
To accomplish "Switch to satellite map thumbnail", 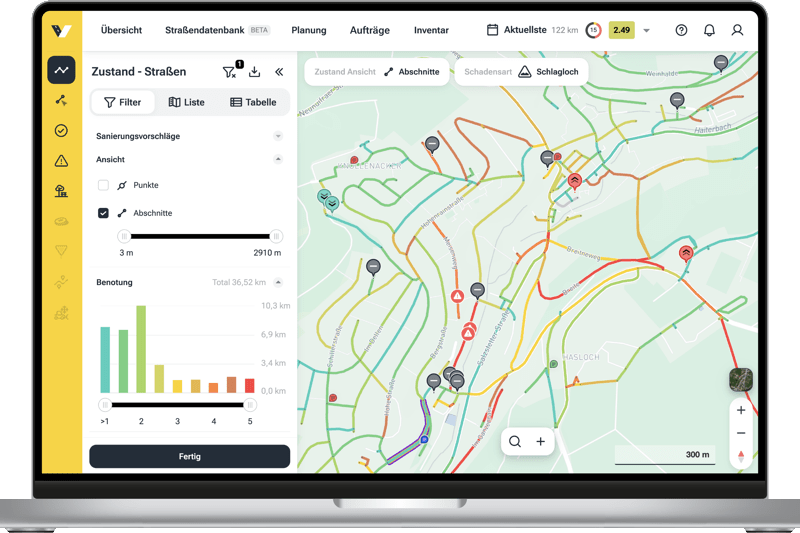I will (x=740, y=379).
